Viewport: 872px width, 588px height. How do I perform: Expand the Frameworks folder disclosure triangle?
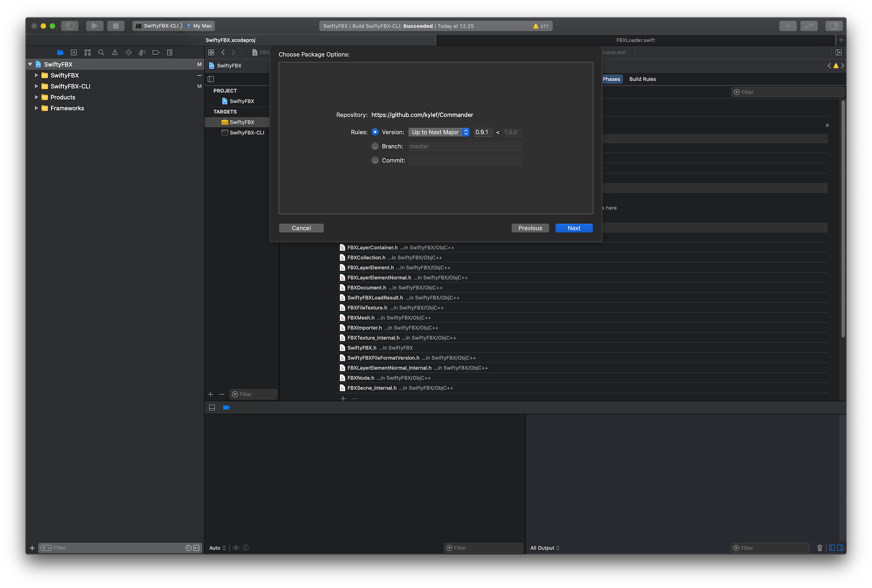pos(36,108)
